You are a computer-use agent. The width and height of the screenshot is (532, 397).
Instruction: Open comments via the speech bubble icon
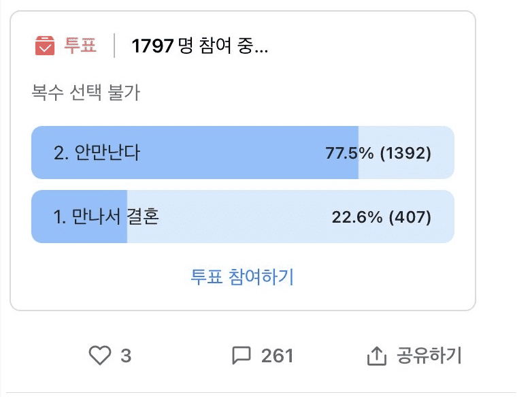242,355
